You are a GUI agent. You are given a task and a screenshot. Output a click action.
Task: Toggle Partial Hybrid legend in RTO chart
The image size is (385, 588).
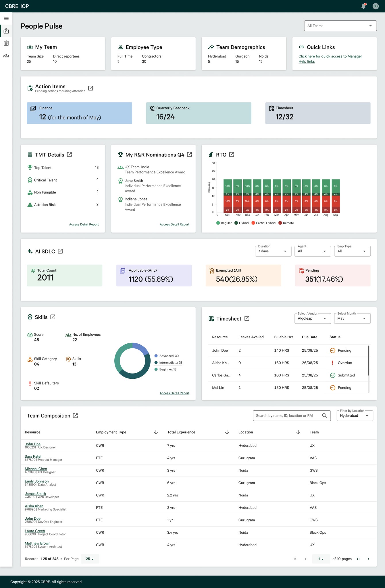click(263, 223)
